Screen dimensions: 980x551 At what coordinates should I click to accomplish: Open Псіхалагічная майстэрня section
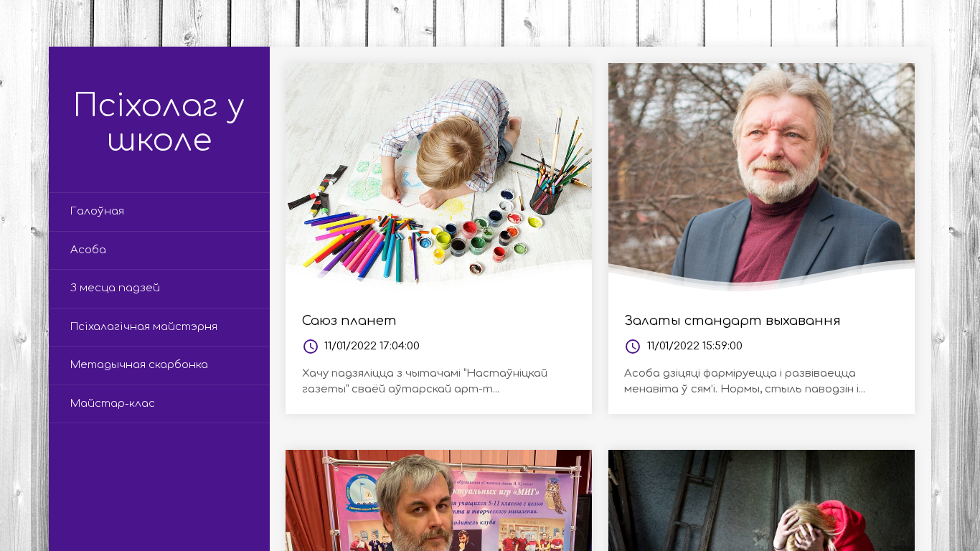[x=159, y=327]
